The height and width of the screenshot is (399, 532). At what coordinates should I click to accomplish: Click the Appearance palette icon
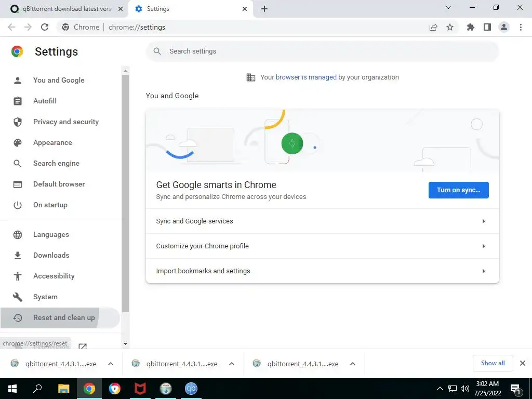(x=18, y=143)
